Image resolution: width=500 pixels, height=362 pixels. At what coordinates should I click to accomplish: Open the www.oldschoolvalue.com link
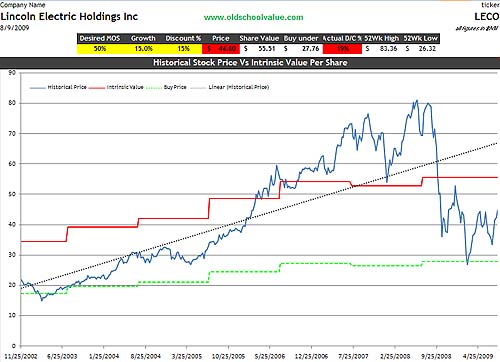pos(254,17)
